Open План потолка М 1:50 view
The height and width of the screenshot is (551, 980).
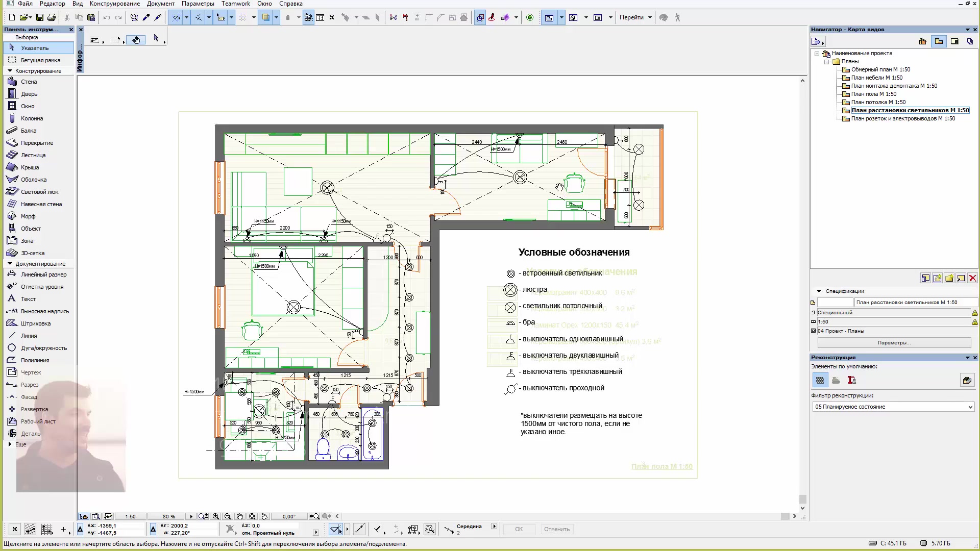pos(878,102)
